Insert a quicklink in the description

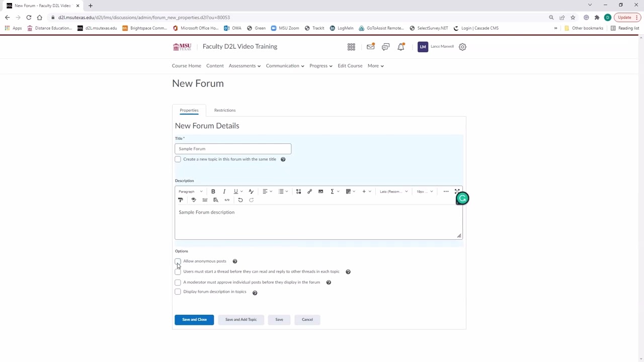coord(309,192)
